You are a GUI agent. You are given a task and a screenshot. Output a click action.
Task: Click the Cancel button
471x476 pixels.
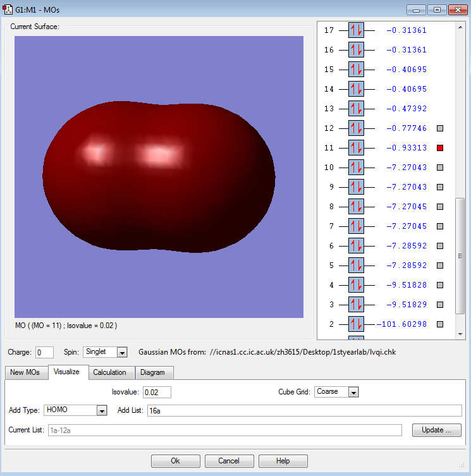229,461
